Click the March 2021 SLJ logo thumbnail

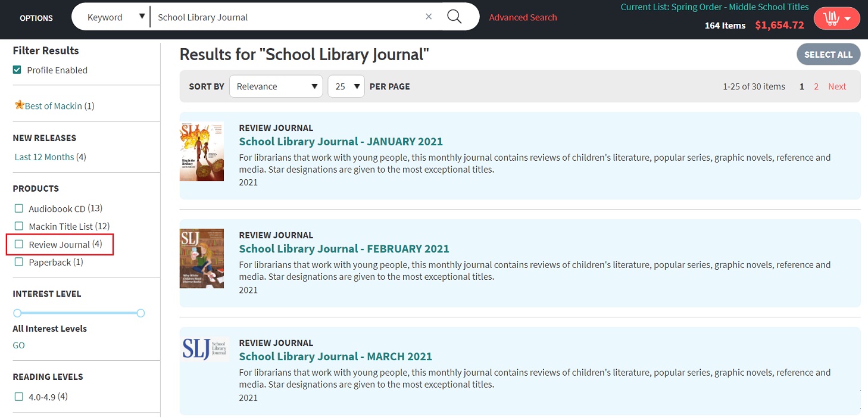point(205,349)
